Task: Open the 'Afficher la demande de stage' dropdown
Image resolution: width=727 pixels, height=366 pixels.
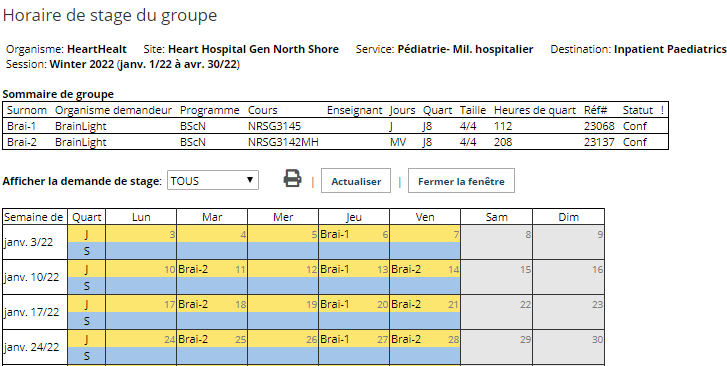Action: pyautogui.click(x=213, y=180)
